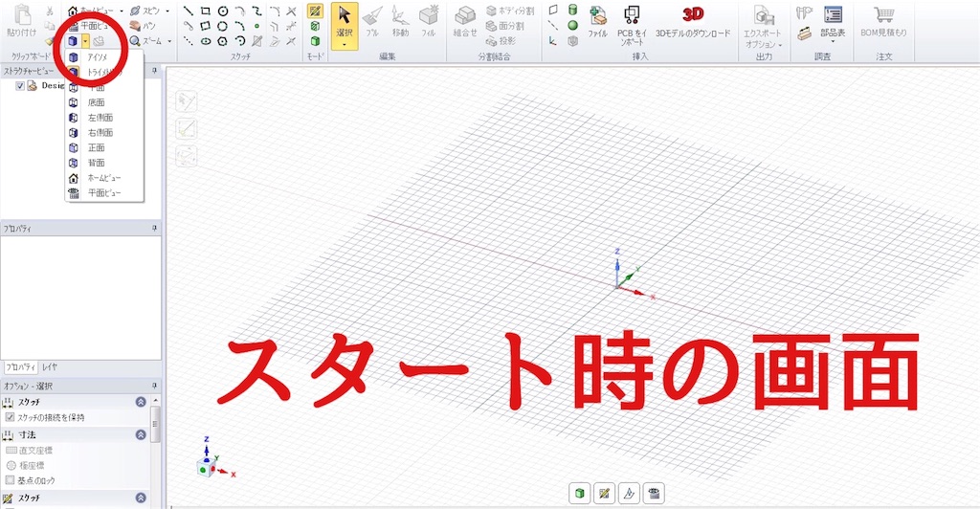Open the 選択 tool dropdown
This screenshot has width=980, height=509.
coord(345,45)
